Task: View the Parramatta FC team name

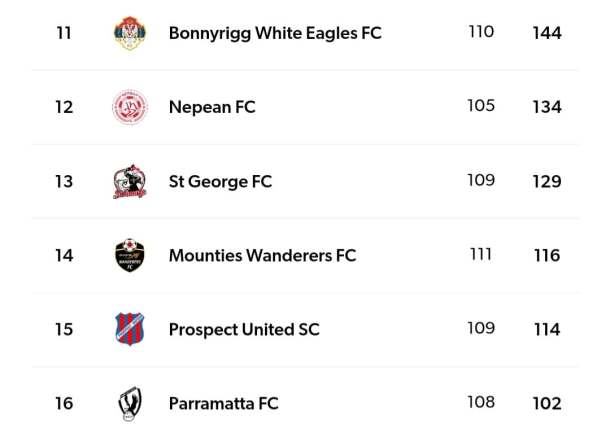Action: (223, 403)
